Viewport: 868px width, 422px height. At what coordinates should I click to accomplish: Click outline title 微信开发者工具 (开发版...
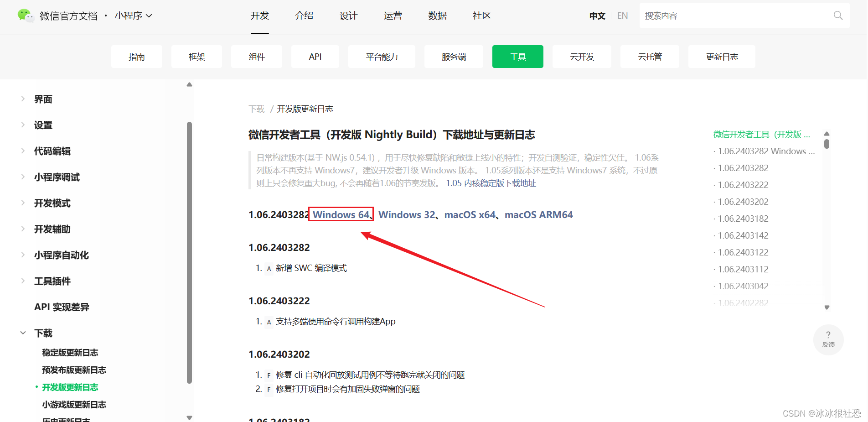762,134
